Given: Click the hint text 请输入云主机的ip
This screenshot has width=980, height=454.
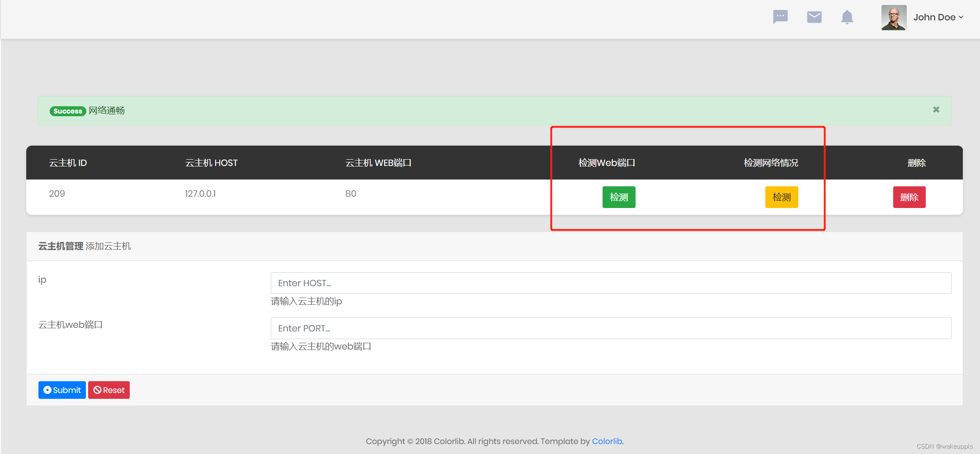Looking at the screenshot, I should point(306,301).
